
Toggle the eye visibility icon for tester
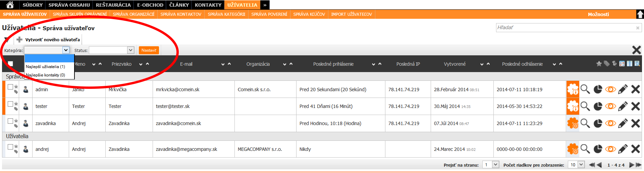pyautogui.click(x=610, y=106)
